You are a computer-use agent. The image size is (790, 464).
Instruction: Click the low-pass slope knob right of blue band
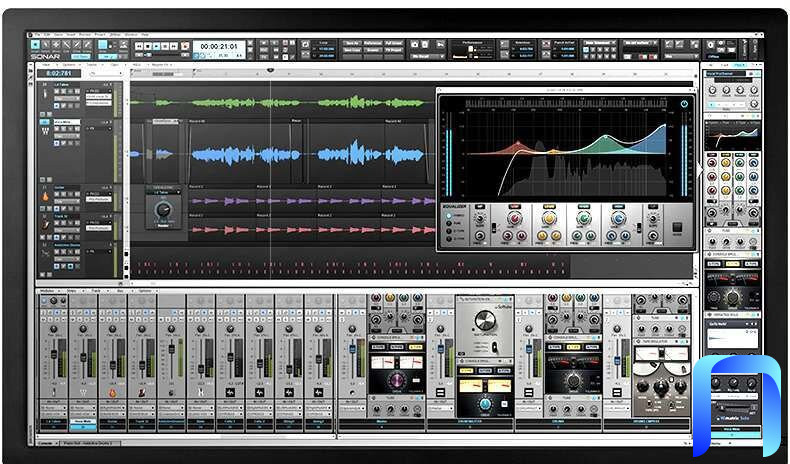click(x=653, y=219)
